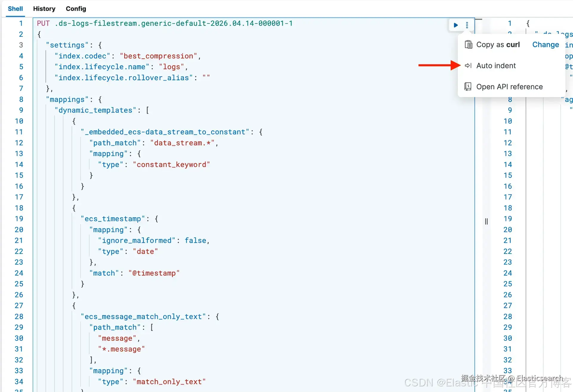Click line number 19 in the output panel
Viewport: 573px width, 392px height.
tap(507, 219)
